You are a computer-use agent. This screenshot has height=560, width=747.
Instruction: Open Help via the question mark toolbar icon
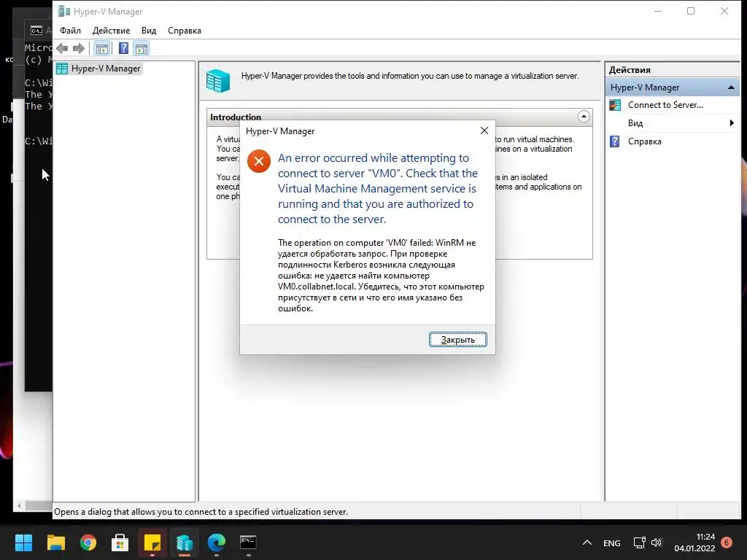123,48
